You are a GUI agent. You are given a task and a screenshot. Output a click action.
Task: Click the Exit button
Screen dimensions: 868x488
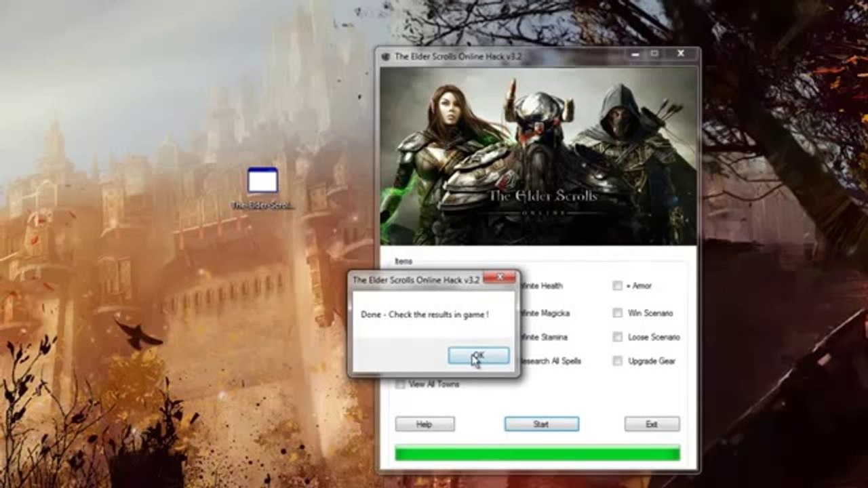652,424
